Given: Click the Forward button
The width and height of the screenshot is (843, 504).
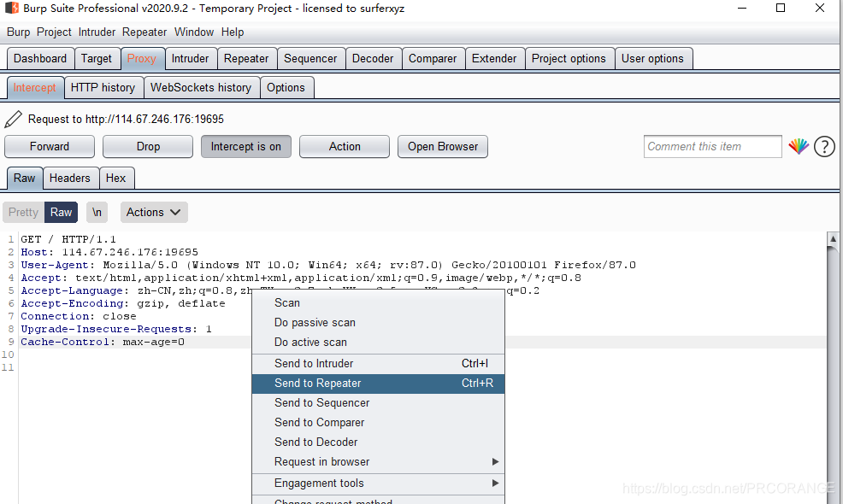Looking at the screenshot, I should point(50,147).
